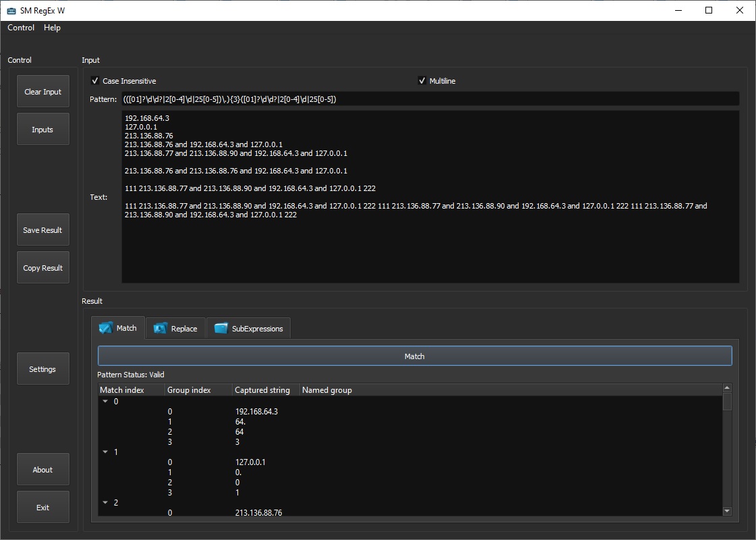The width and height of the screenshot is (756, 540).
Task: Select captured string 192.168.64.3 in results
Action: (256, 412)
